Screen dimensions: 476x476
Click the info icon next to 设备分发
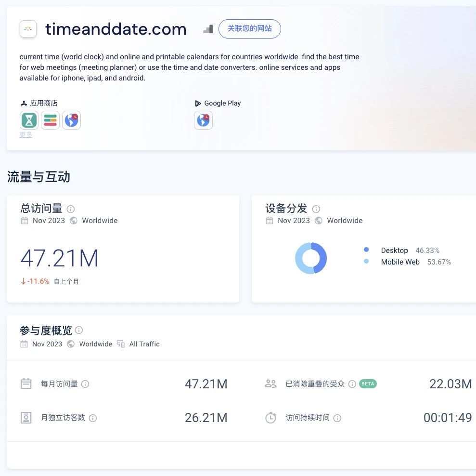point(316,209)
